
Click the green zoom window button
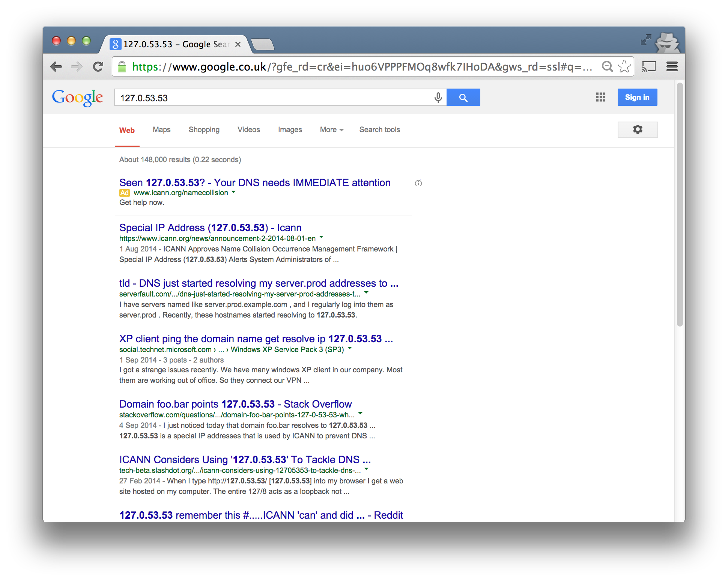[86, 41]
